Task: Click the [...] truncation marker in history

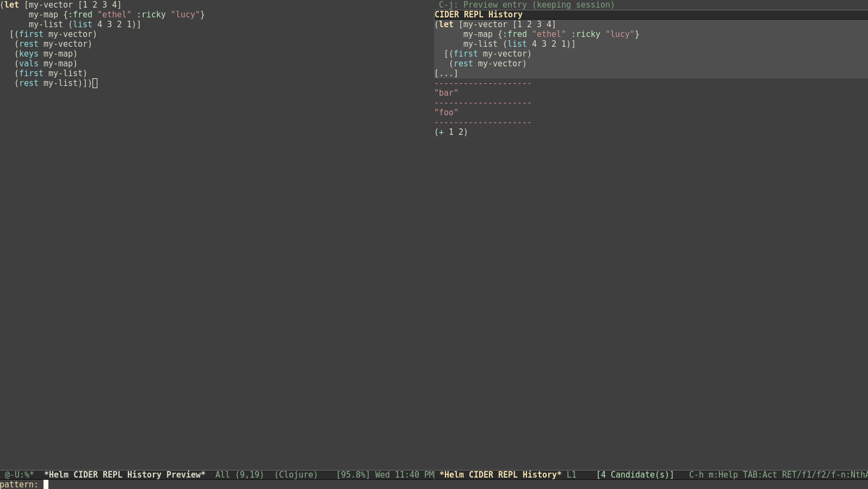Action: pyautogui.click(x=446, y=73)
